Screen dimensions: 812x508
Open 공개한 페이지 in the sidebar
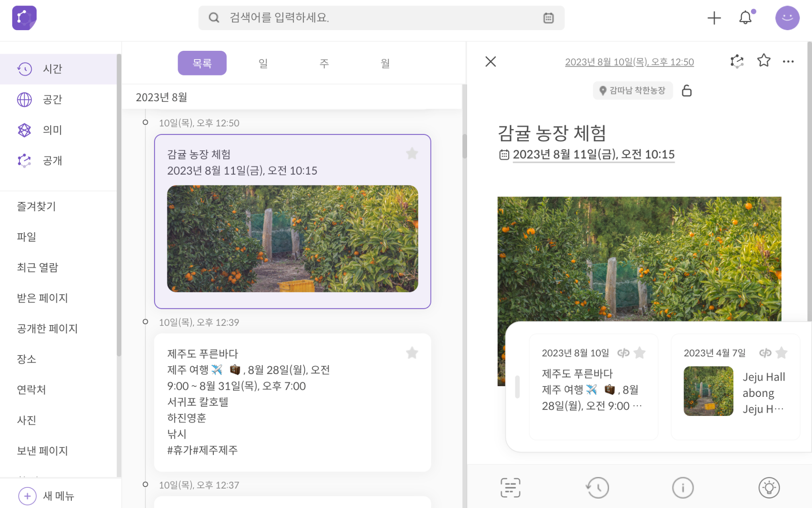tap(47, 329)
